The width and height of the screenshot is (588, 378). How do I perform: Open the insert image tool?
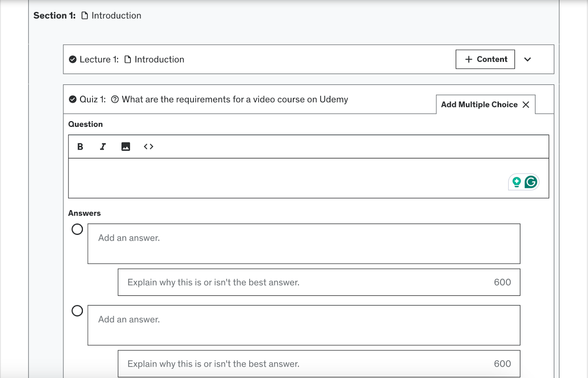[125, 146]
